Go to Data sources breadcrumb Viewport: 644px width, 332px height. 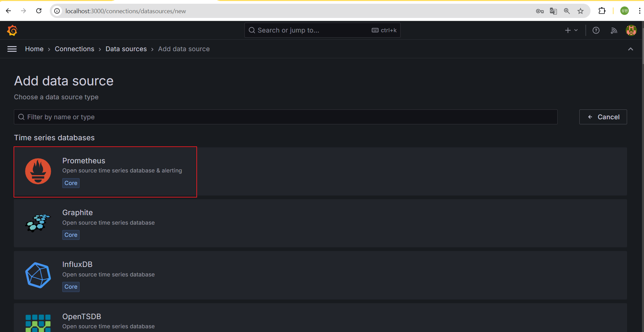pos(126,49)
